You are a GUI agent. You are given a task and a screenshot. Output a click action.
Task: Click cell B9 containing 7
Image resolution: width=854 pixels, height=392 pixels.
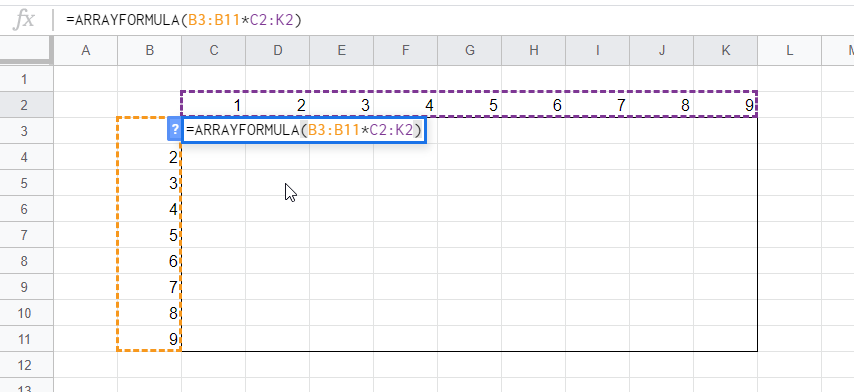[x=149, y=287]
